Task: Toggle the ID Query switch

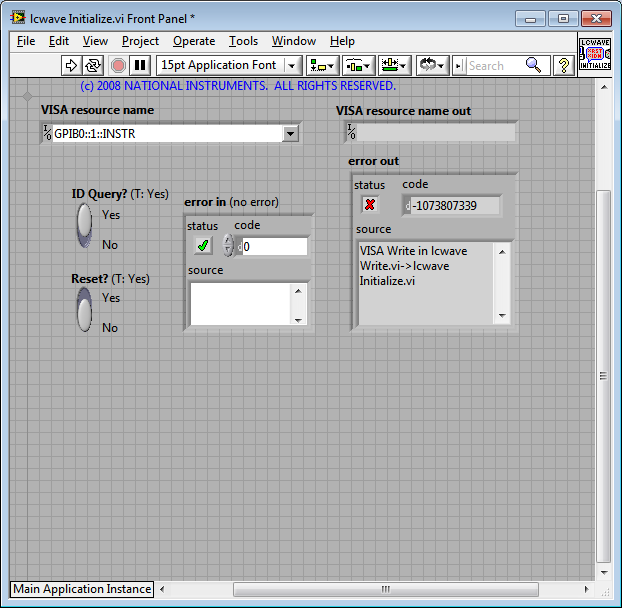Action: click(84, 225)
